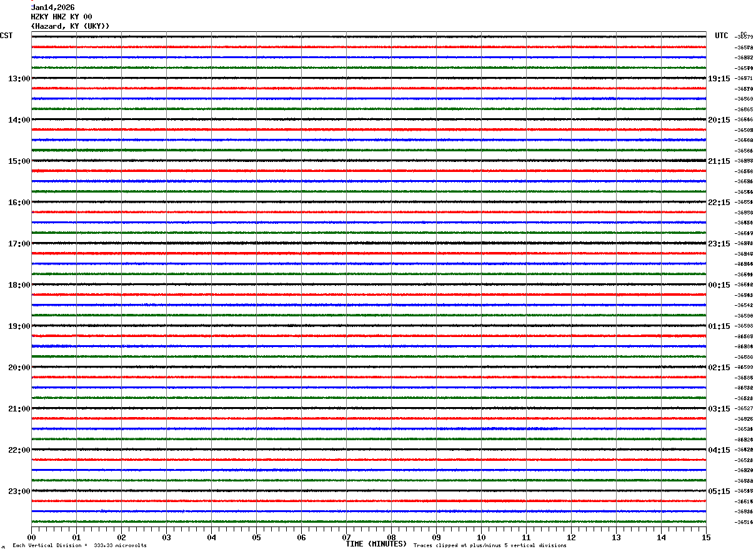The image size is (756, 554).
Task: Click the 23:15 UTC time label
Action: click(x=719, y=244)
